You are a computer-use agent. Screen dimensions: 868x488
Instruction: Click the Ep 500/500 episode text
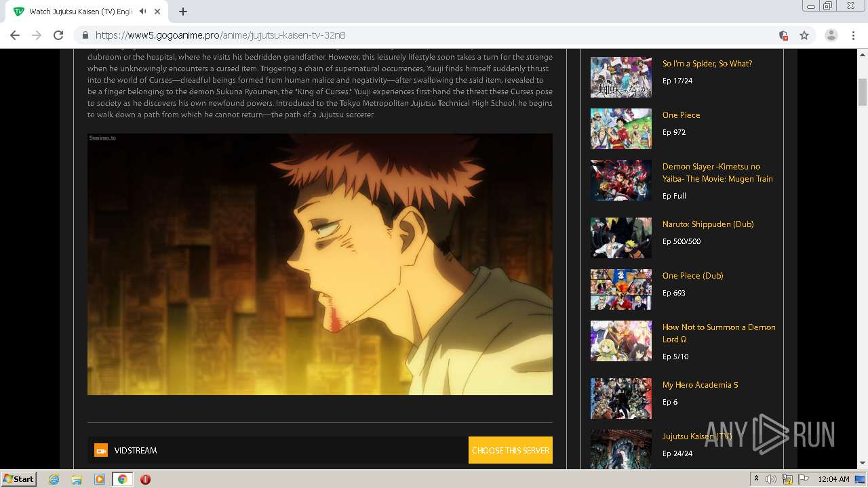(682, 241)
